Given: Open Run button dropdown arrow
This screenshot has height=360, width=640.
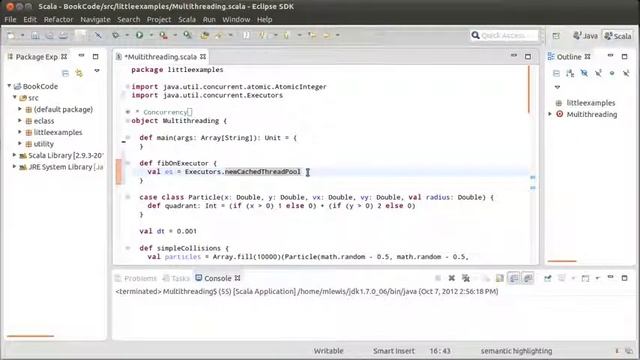Looking at the screenshot, I should coord(151,35).
